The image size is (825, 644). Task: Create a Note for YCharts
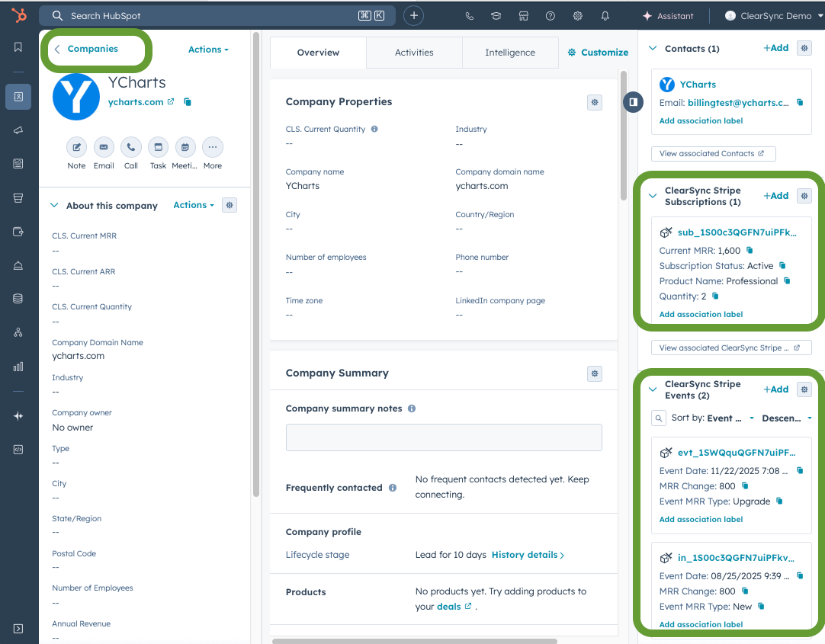tap(76, 147)
